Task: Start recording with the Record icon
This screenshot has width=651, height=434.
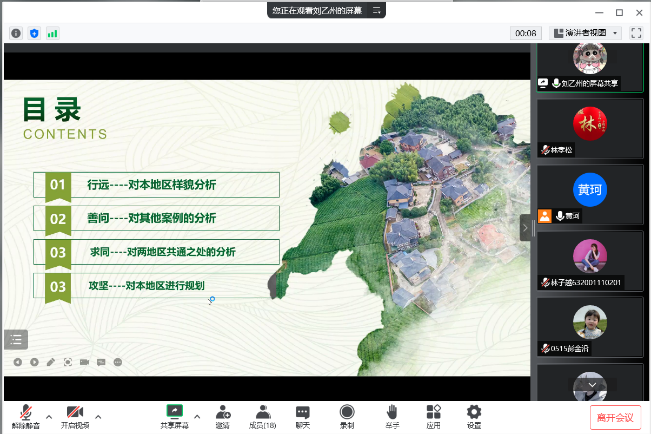Action: pyautogui.click(x=346, y=411)
